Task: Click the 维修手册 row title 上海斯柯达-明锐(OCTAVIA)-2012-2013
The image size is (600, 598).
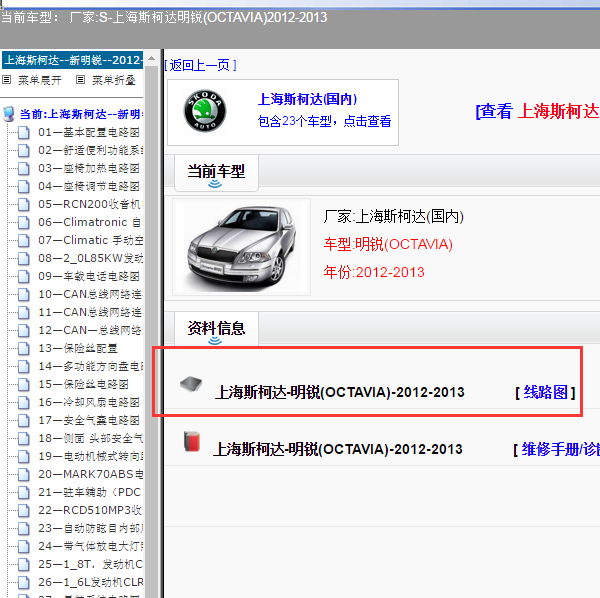Action: (x=338, y=449)
